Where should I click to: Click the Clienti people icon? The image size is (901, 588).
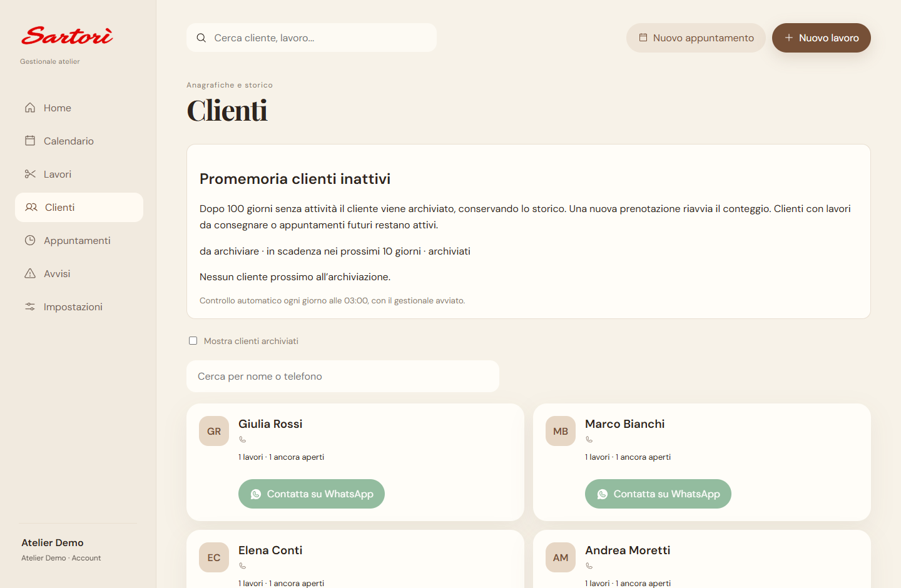(x=31, y=207)
